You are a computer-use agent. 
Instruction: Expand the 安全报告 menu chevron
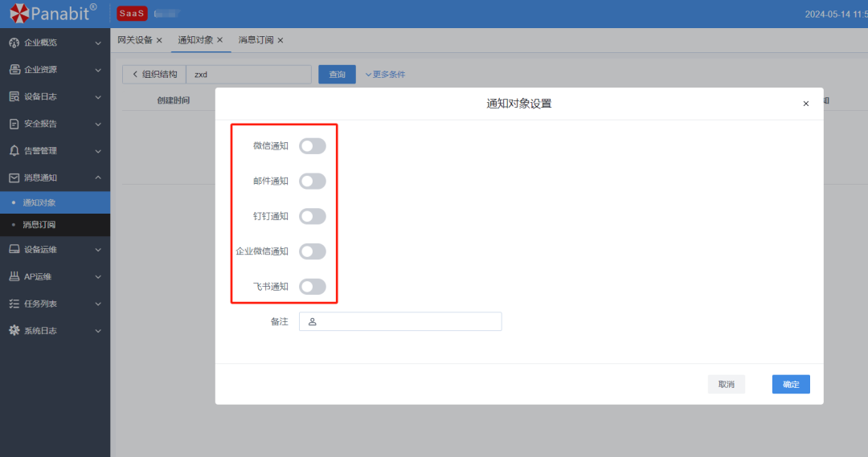pos(98,124)
